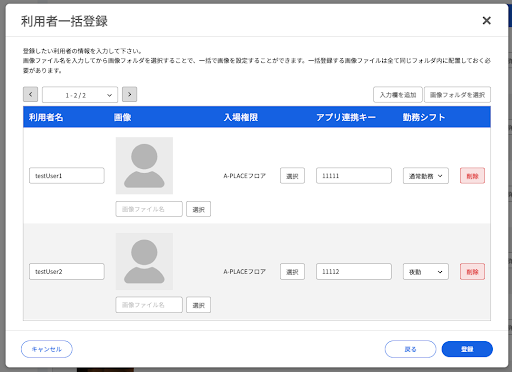
Task: Click the 入力欄を追加 button
Action: coord(398,95)
